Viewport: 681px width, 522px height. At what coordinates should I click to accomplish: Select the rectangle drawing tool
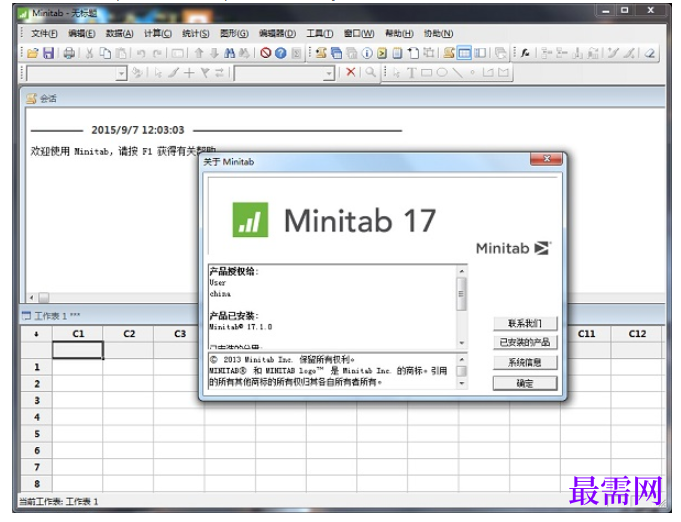click(x=426, y=73)
